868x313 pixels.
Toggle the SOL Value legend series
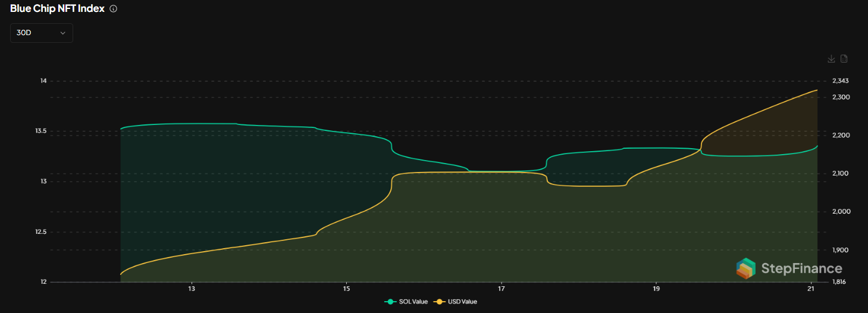(406, 302)
